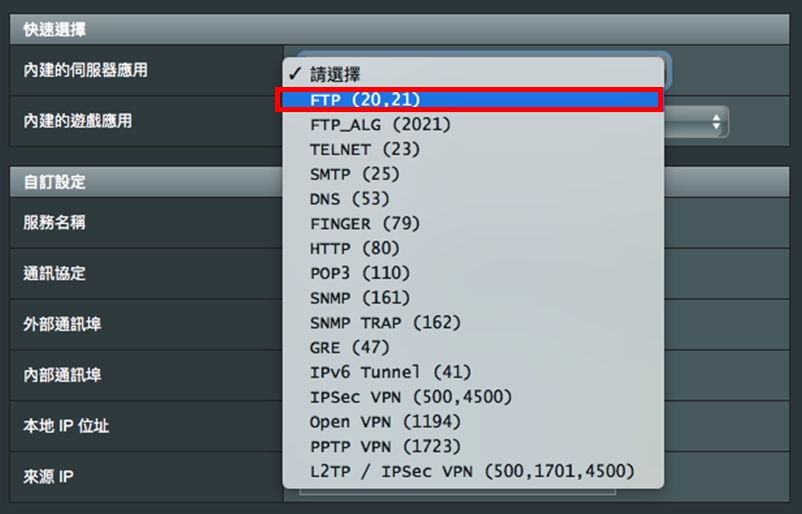802x514 pixels.
Task: Click the 來源 IP input field
Action: [457, 491]
